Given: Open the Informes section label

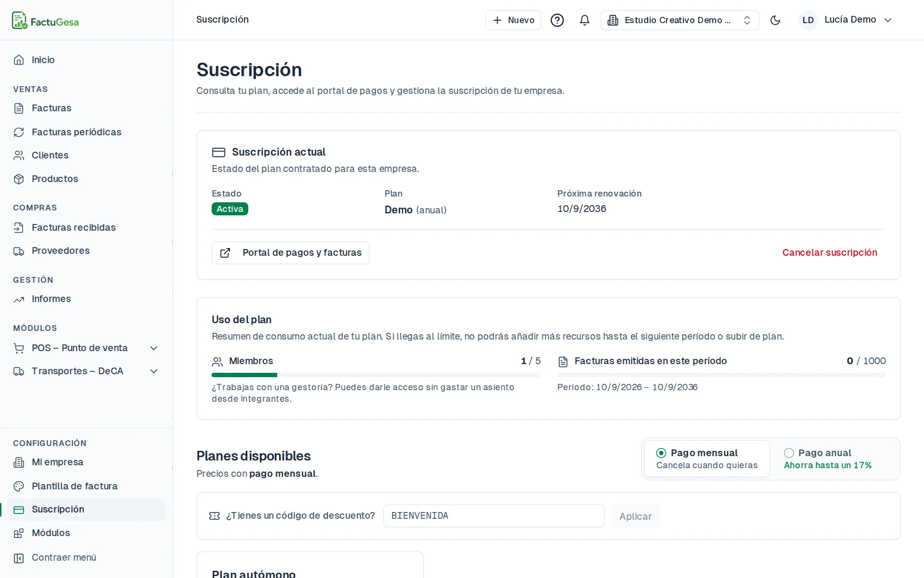Looking at the screenshot, I should click(51, 299).
